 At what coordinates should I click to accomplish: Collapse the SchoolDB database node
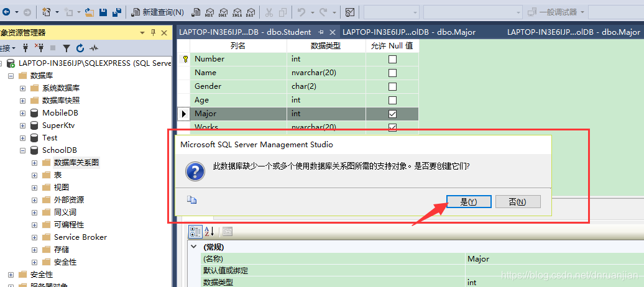22,150
